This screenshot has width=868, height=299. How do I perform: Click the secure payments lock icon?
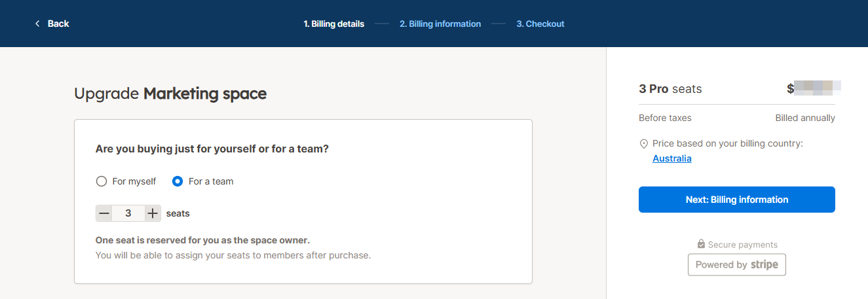(701, 244)
